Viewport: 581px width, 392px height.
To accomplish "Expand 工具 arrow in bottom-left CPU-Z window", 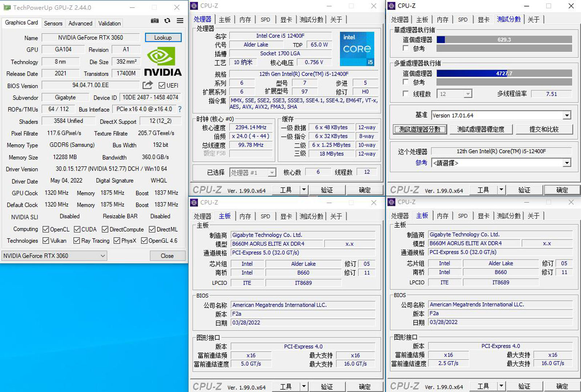I will [304, 386].
